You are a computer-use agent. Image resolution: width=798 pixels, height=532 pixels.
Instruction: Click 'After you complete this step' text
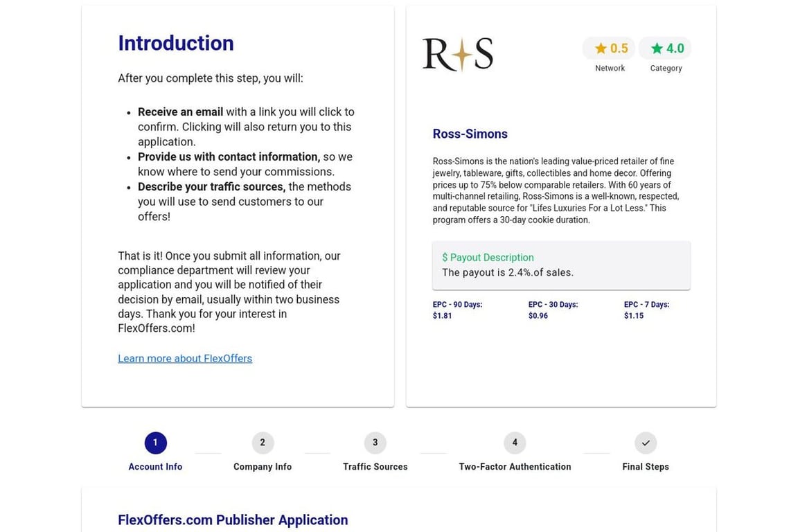coord(210,78)
